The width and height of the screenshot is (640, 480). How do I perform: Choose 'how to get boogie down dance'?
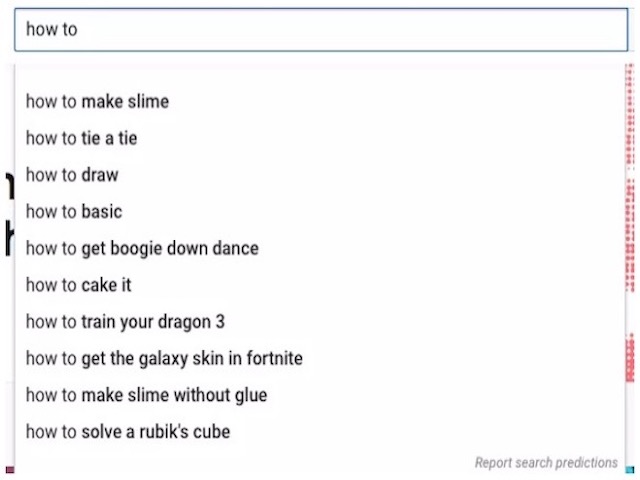point(142,248)
